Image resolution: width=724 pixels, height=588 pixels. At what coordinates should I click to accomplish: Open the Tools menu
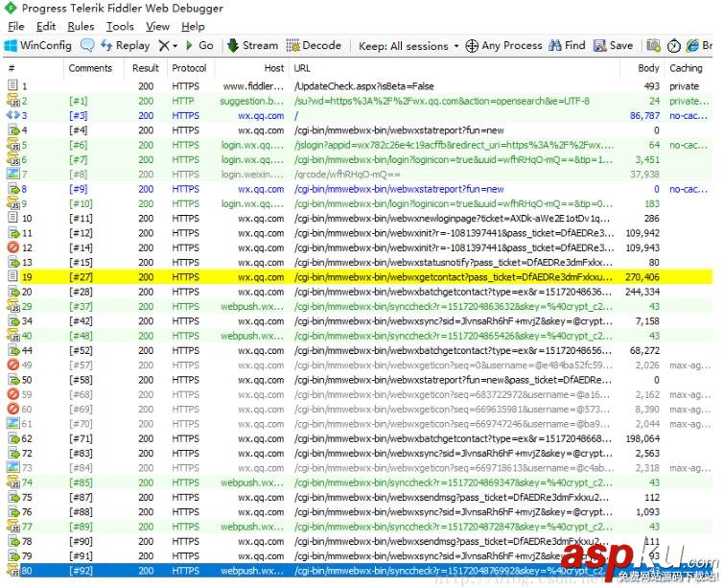point(120,26)
